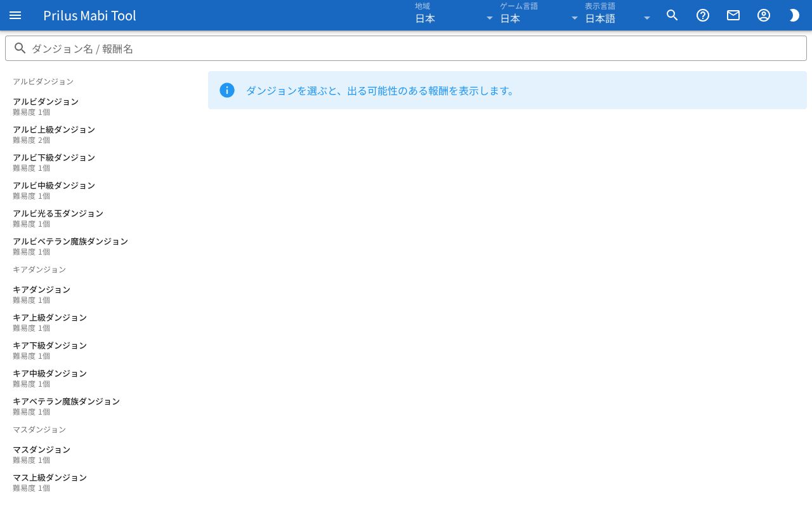This screenshot has height=508, width=812.
Task: Select キアダンジョン 難易度 1個 entry
Action: click(101, 295)
